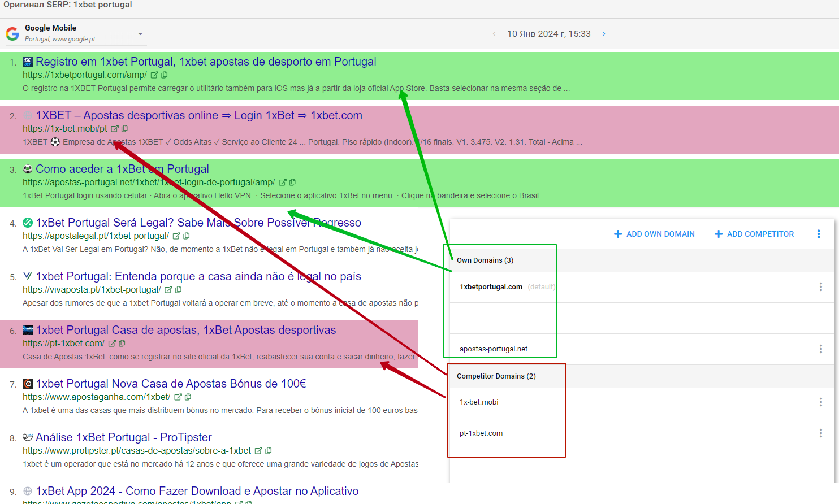The height and width of the screenshot is (504, 839).
Task: Copy URL icon for apostaganha.com result
Action: coord(188,397)
